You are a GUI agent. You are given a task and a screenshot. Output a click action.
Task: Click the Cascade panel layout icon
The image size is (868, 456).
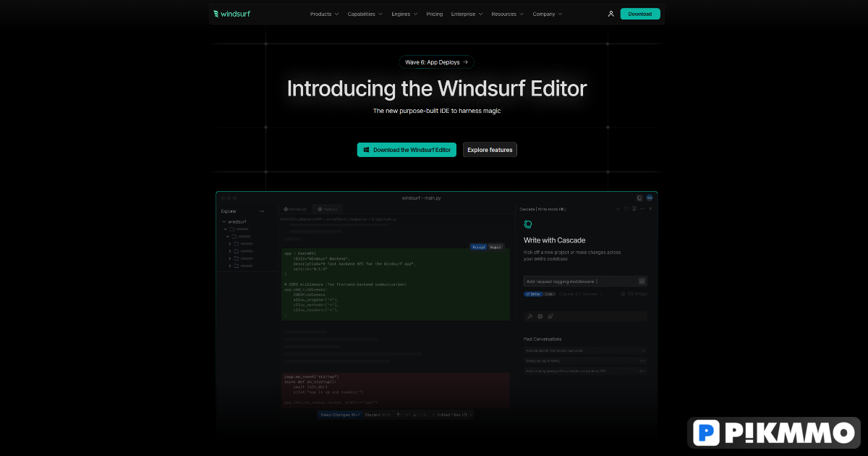point(634,208)
